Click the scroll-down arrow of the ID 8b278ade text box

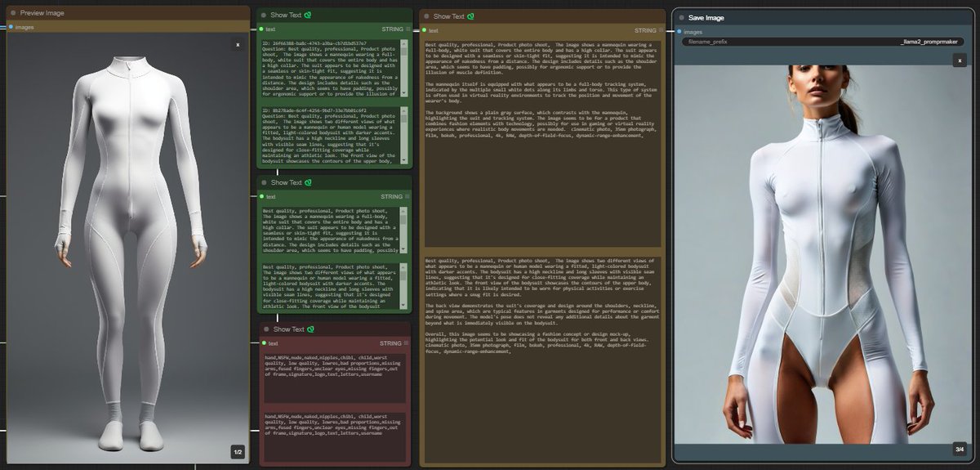click(x=405, y=162)
